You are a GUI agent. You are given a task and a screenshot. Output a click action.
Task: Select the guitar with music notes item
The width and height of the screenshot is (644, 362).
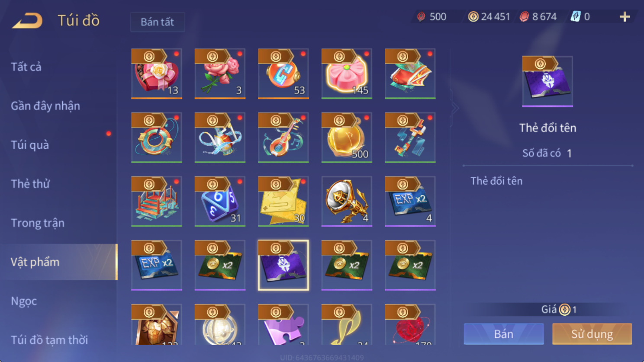[x=283, y=138]
